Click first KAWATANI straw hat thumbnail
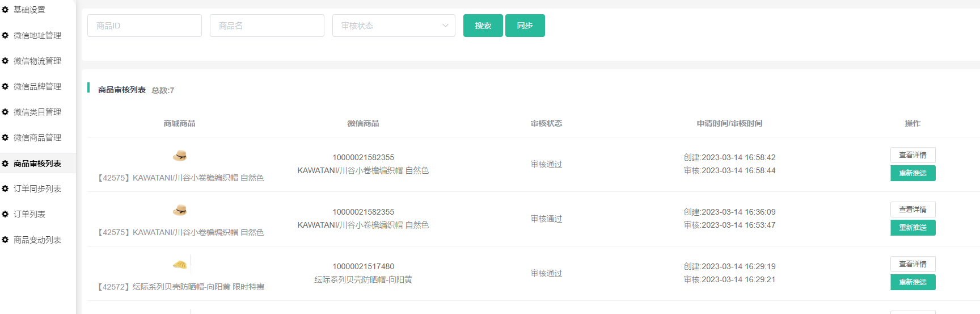980x314 pixels. tap(180, 156)
